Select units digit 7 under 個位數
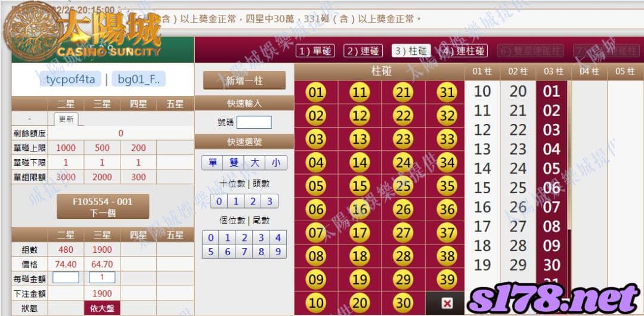This screenshot has width=644, height=316. point(244,252)
